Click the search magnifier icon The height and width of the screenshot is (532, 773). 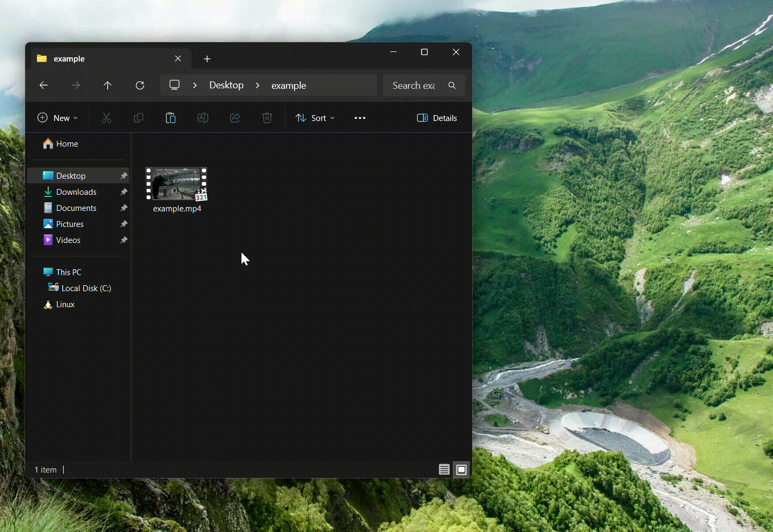(x=452, y=86)
